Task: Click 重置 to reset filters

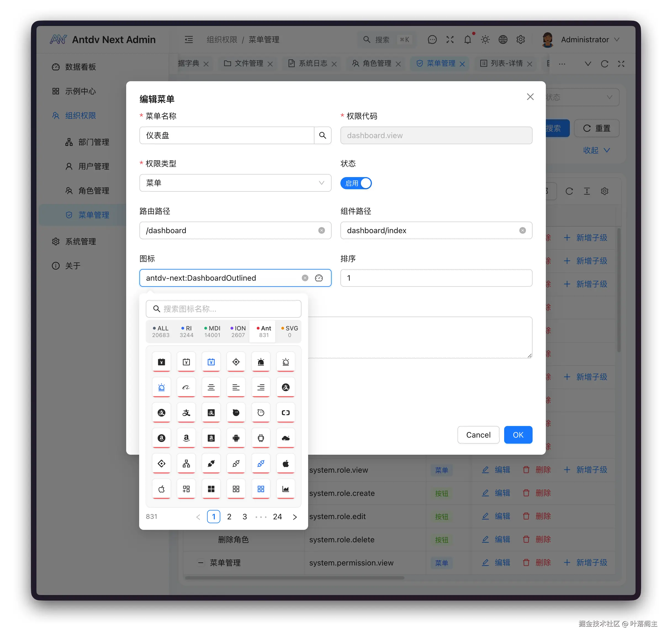Action: [x=596, y=128]
